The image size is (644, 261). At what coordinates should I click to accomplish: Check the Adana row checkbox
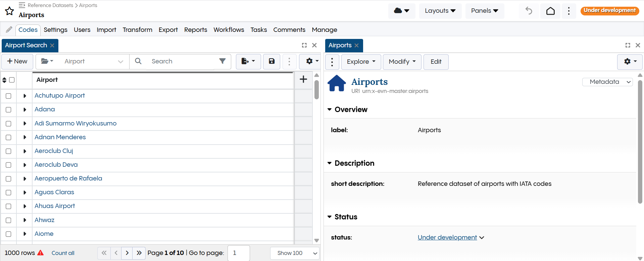point(8,110)
